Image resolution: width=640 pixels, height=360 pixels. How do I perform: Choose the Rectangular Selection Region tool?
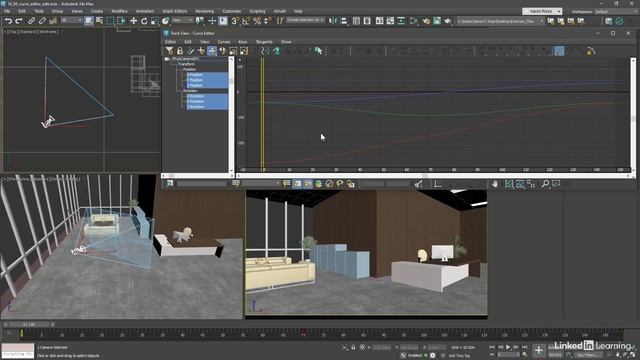[x=110, y=21]
